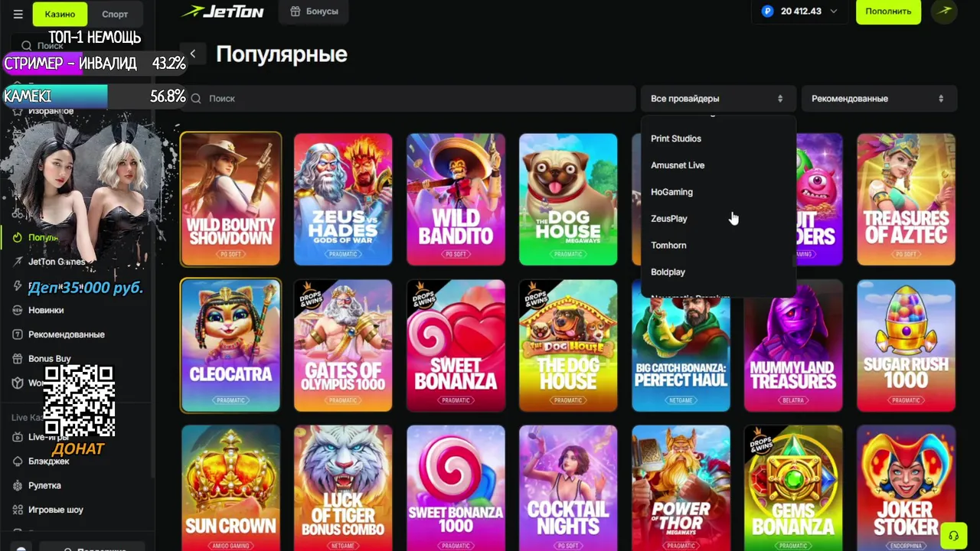Open the profile avatar icon
This screenshot has height=551, width=980.
pyautogui.click(x=945, y=11)
